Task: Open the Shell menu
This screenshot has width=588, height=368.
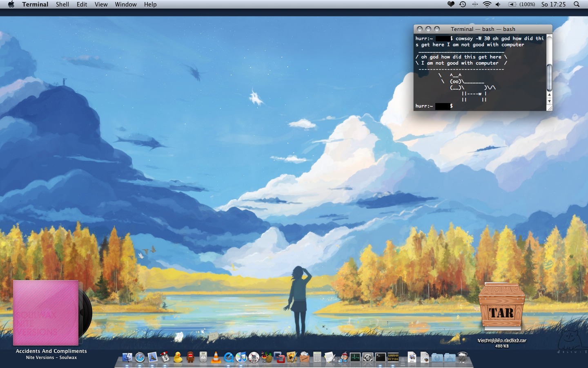Action: (x=62, y=4)
